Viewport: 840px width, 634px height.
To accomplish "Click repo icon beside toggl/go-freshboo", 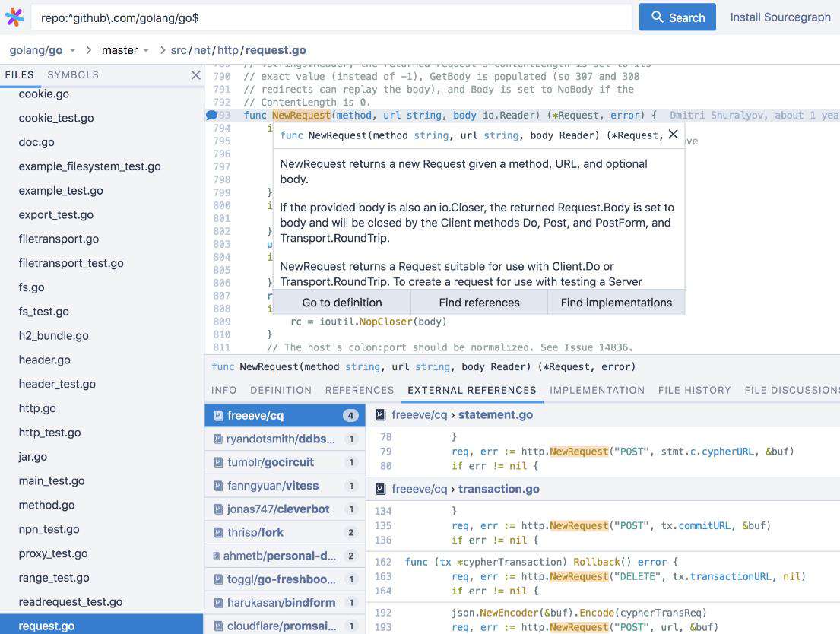I will pyautogui.click(x=219, y=579).
